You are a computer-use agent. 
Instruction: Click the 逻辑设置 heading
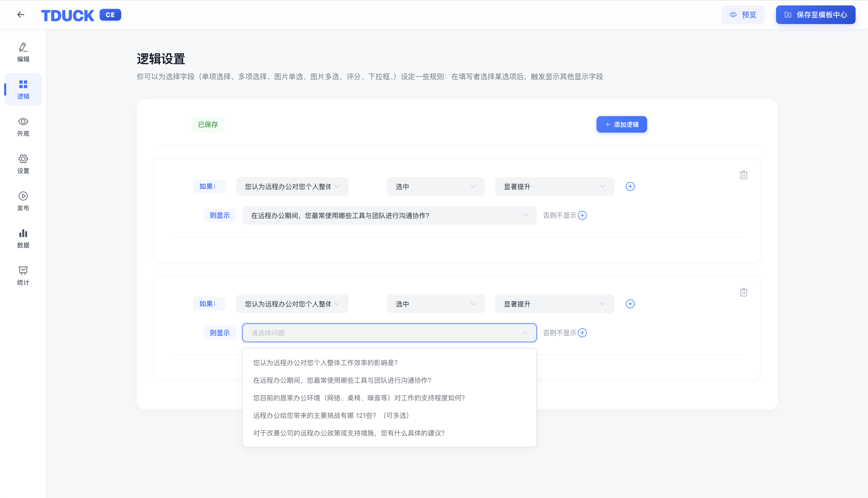click(x=161, y=59)
